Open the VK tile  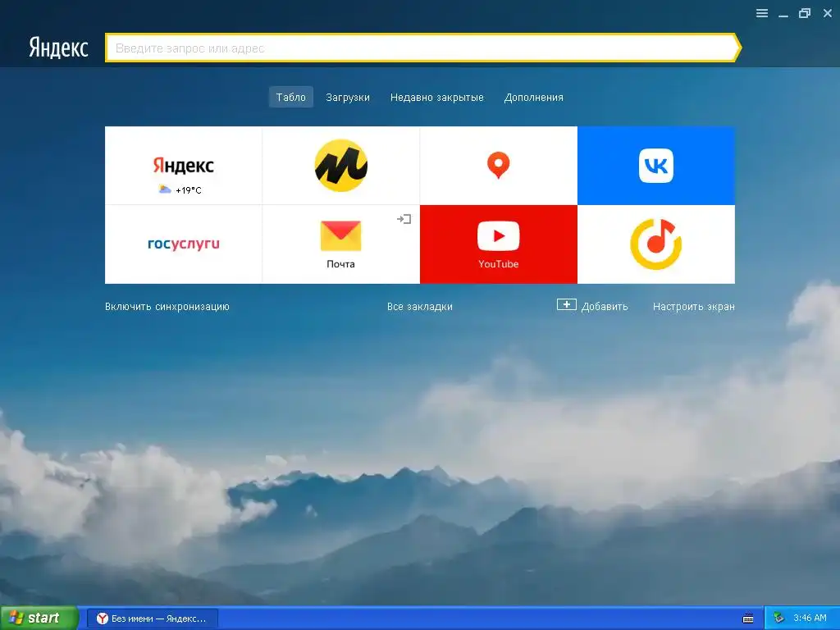click(x=655, y=166)
